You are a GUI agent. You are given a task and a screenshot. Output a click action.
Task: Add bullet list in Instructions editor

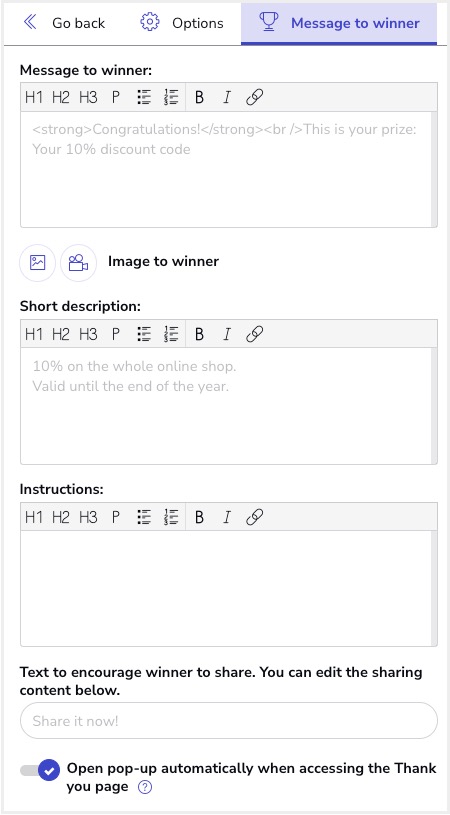point(144,517)
